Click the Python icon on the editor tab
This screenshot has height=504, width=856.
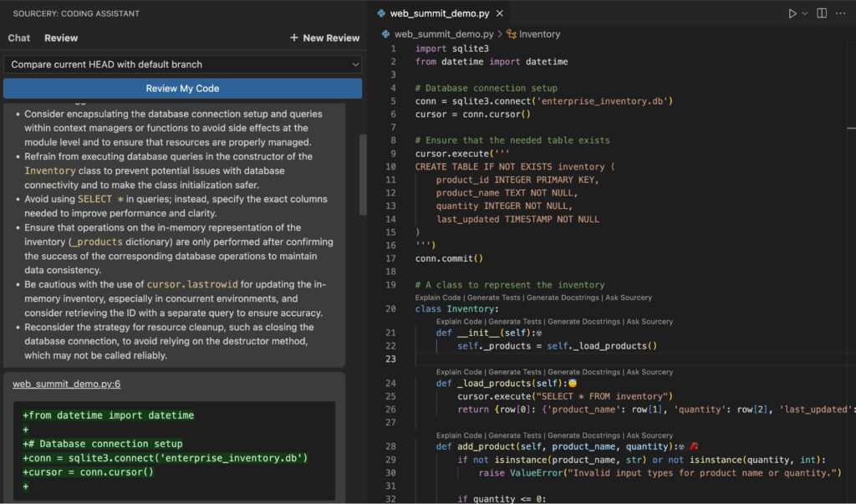coord(381,13)
